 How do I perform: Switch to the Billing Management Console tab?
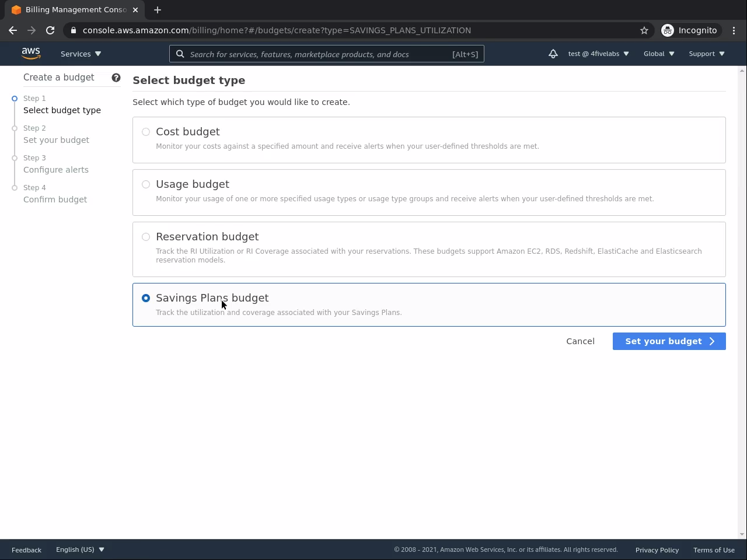point(75,10)
